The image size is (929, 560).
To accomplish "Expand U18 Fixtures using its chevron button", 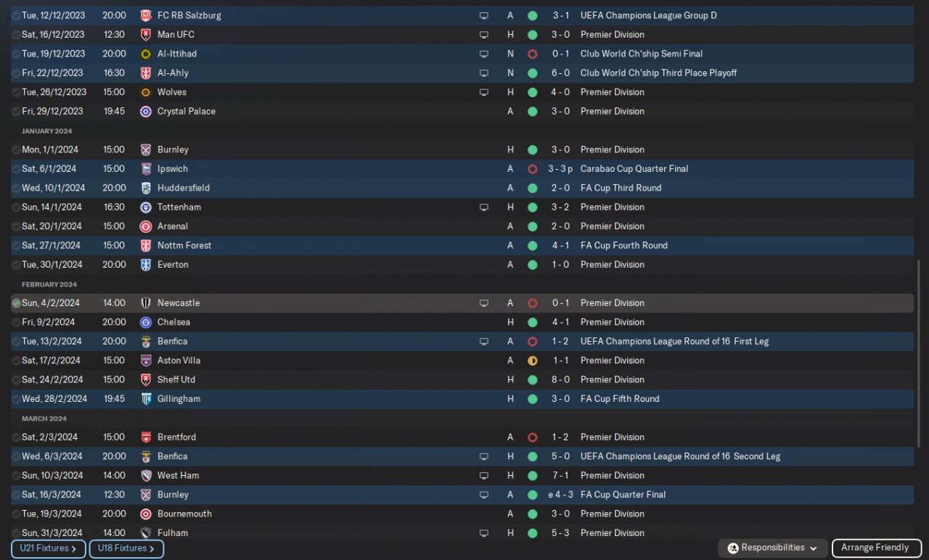I will [152, 549].
